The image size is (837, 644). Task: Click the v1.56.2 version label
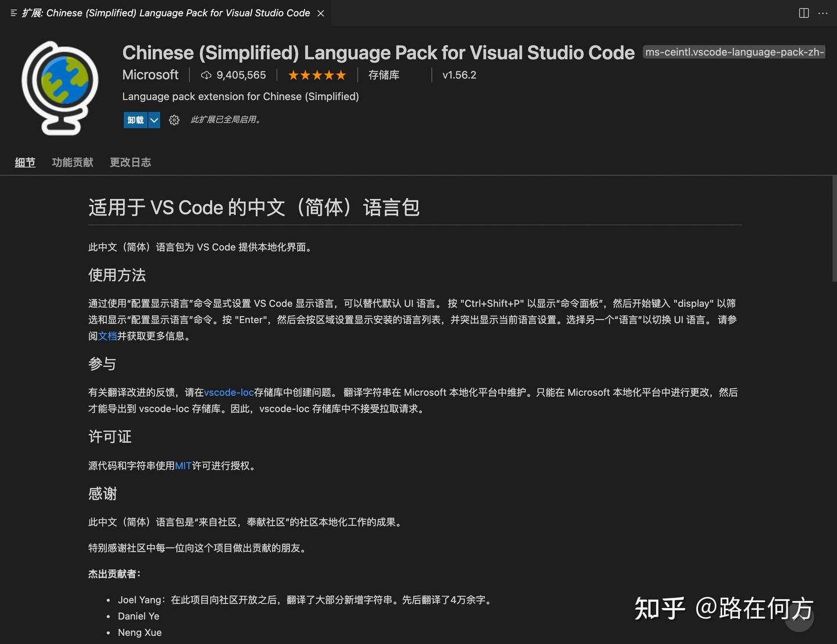459,74
